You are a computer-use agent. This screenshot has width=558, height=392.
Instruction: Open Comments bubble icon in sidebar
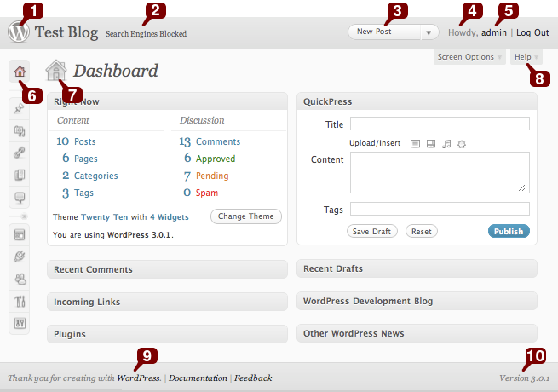[20, 197]
